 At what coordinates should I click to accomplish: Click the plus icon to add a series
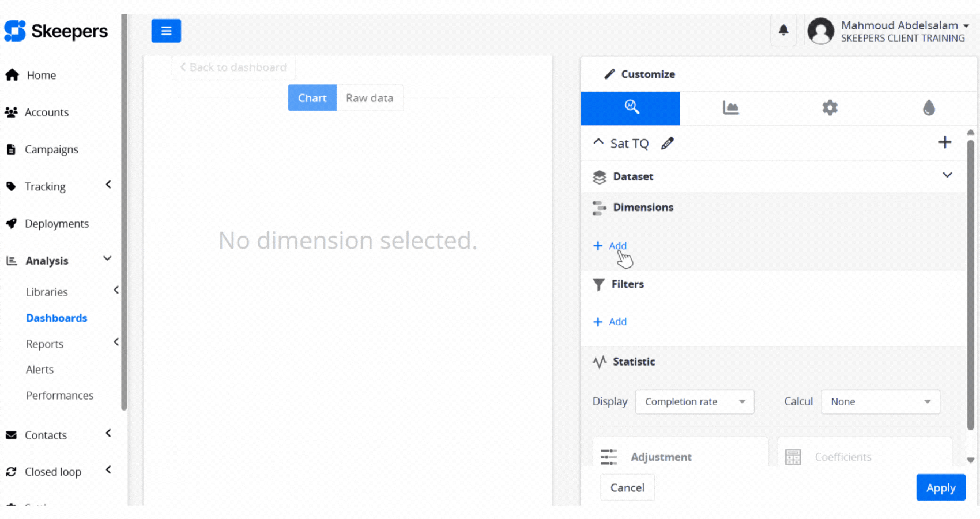(x=944, y=142)
